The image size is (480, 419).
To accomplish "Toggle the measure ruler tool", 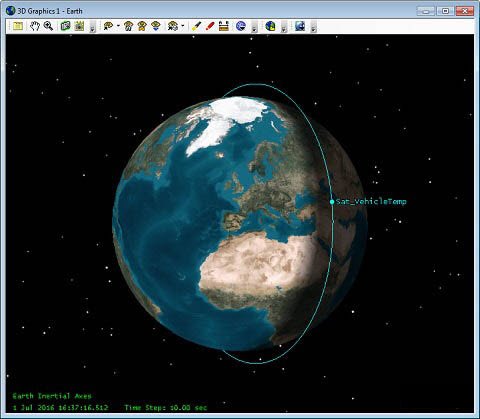I will click(x=224, y=26).
